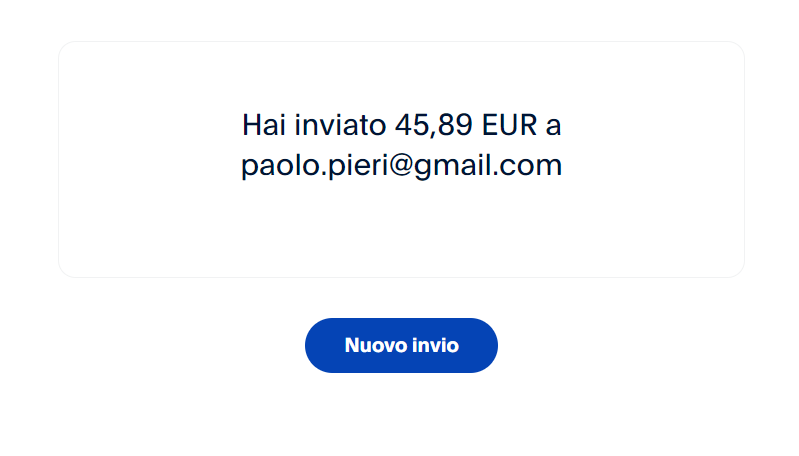Click the gmail.com part of the email
Image resolution: width=799 pixels, height=456 pixels.
488,166
